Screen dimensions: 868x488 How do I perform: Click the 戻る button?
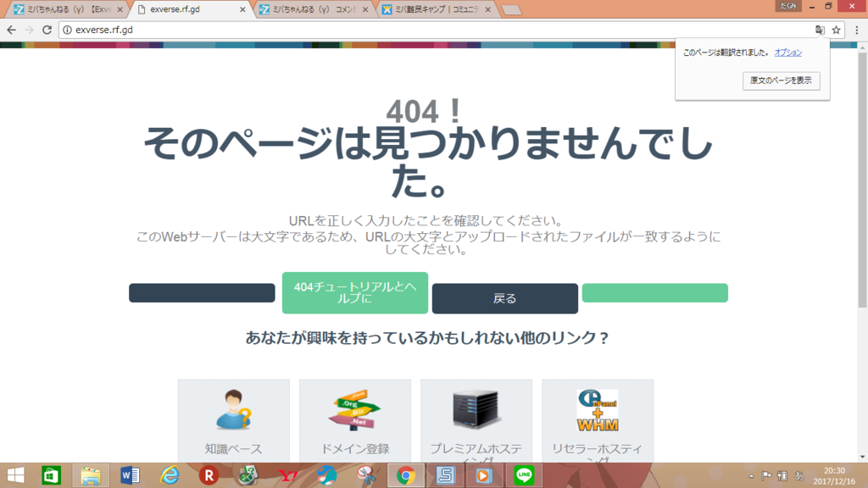(x=505, y=299)
